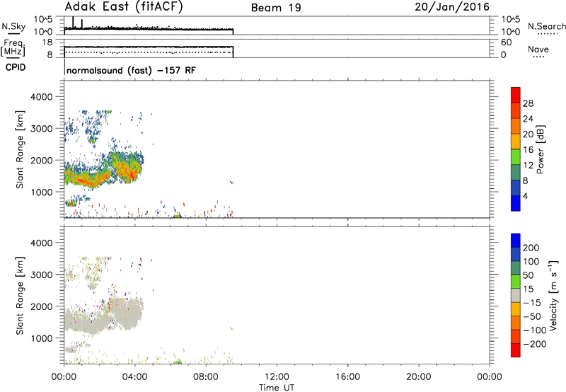Image resolution: width=566 pixels, height=392 pixels.
Task: Click the '20:00' time axis label
Action: pyautogui.click(x=419, y=377)
